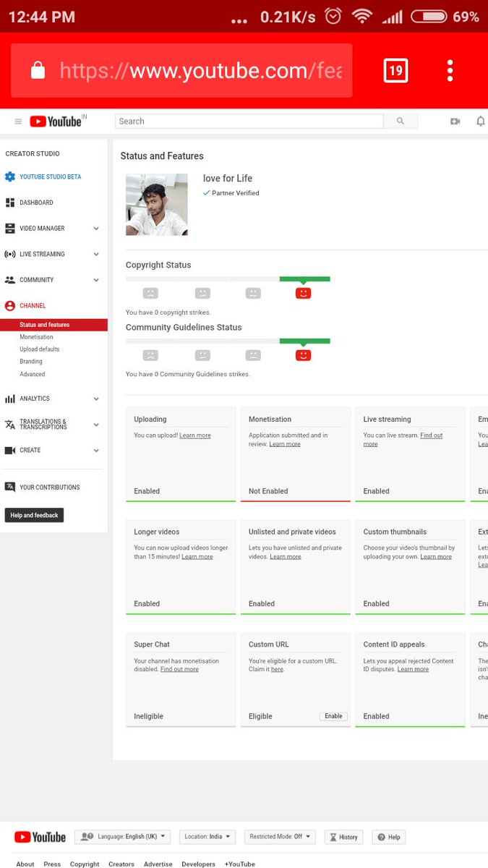Click the browser address bar URL
Image resolution: width=488 pixels, height=868 pixels.
pyautogui.click(x=201, y=70)
